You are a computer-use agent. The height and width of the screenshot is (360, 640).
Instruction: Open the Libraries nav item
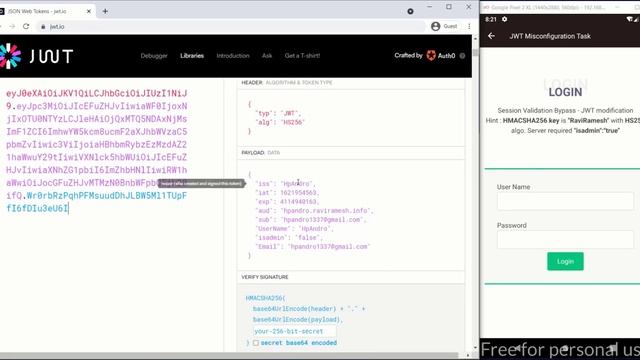click(x=192, y=56)
